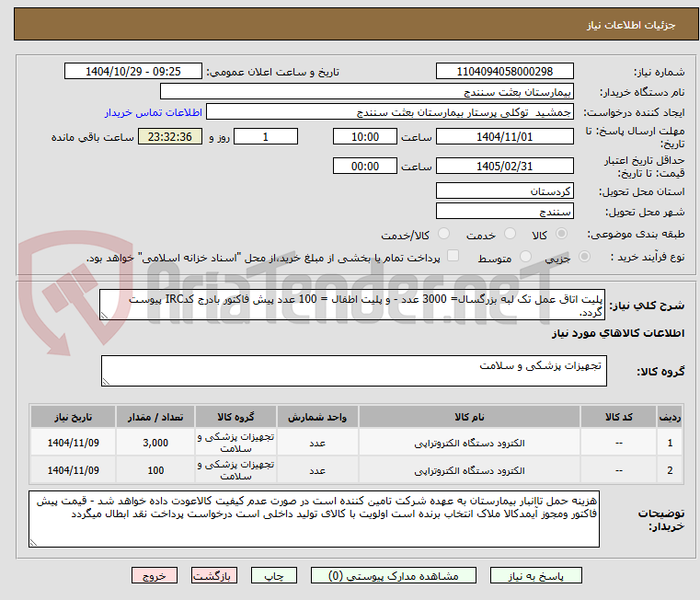Click the توضیحات خریدار resize handle
This screenshot has height=600, width=700.
coord(33,543)
